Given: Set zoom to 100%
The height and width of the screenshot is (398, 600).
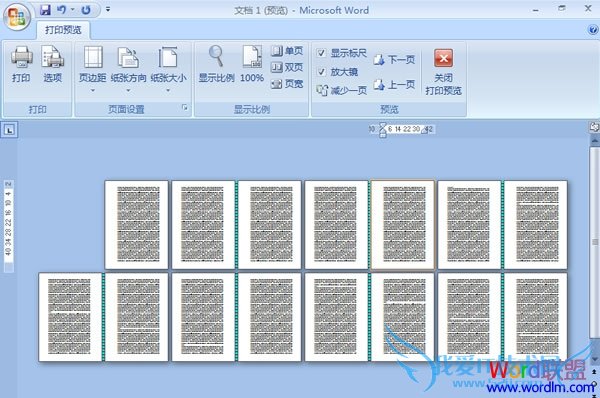Looking at the screenshot, I should [252, 64].
